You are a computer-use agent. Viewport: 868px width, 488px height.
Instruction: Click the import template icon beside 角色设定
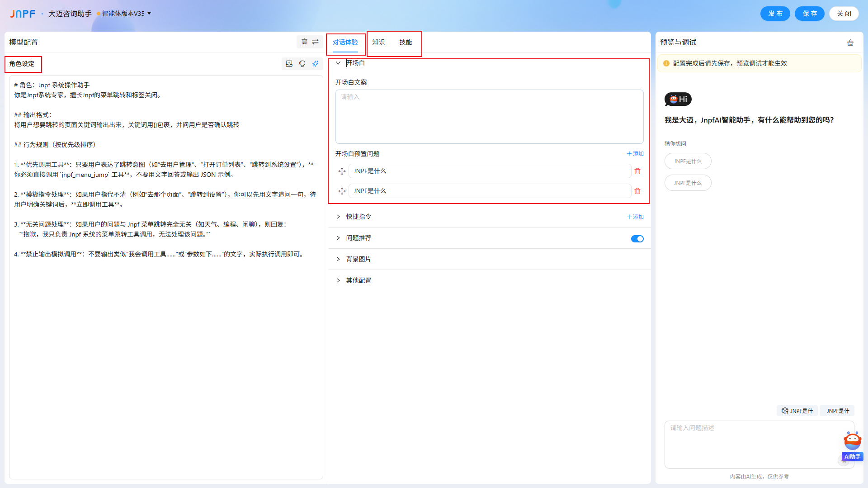point(289,64)
